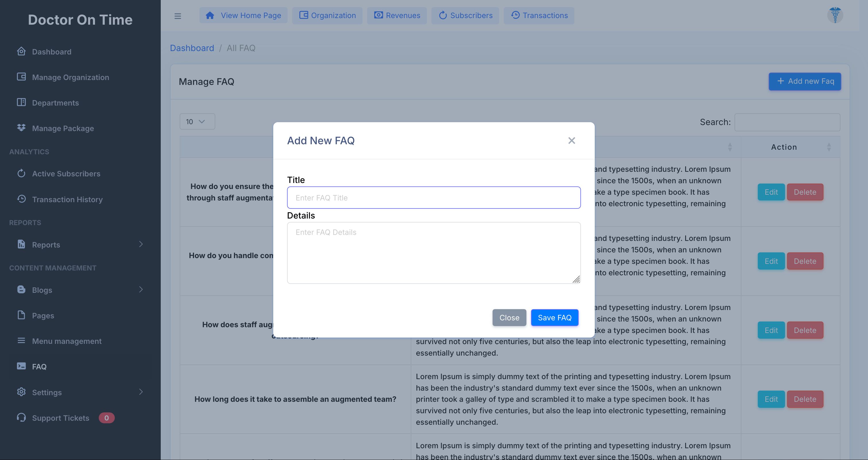868x460 pixels.
Task: Click the Transaction History clock icon
Action: [21, 199]
